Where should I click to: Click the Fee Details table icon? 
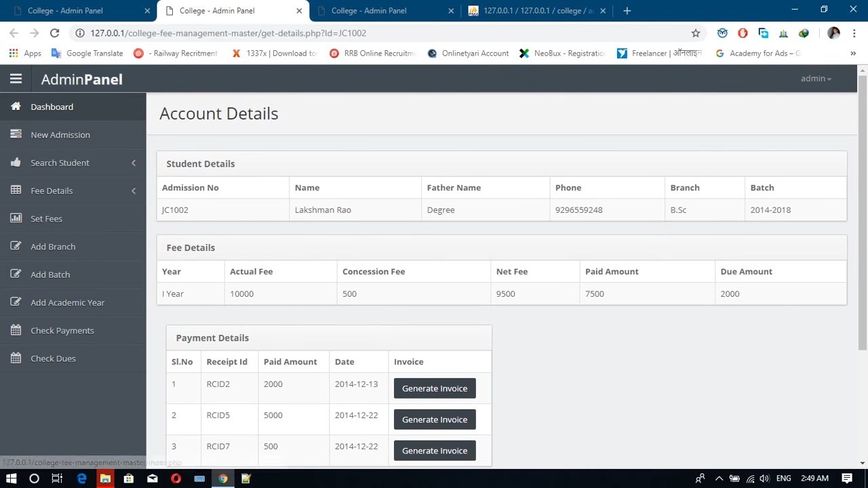16,190
